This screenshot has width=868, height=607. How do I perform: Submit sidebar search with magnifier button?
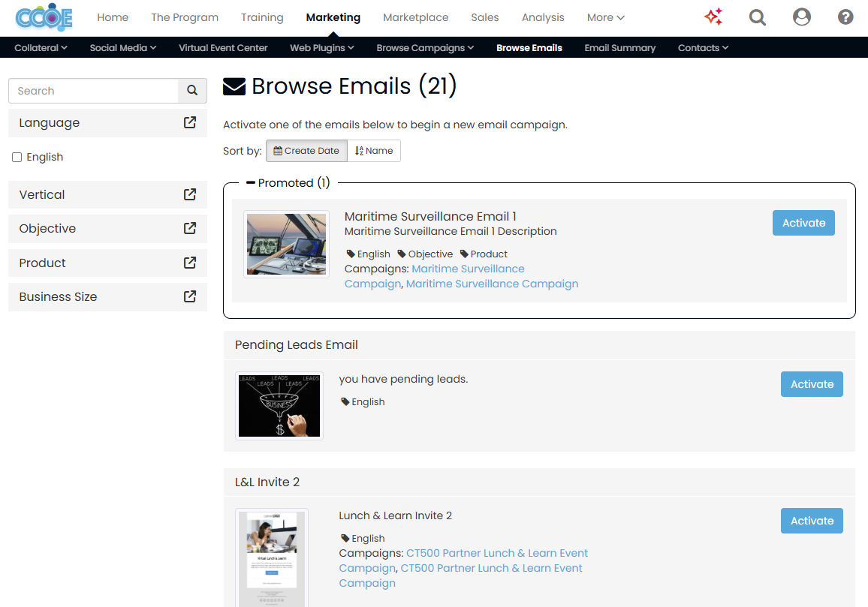[192, 91]
